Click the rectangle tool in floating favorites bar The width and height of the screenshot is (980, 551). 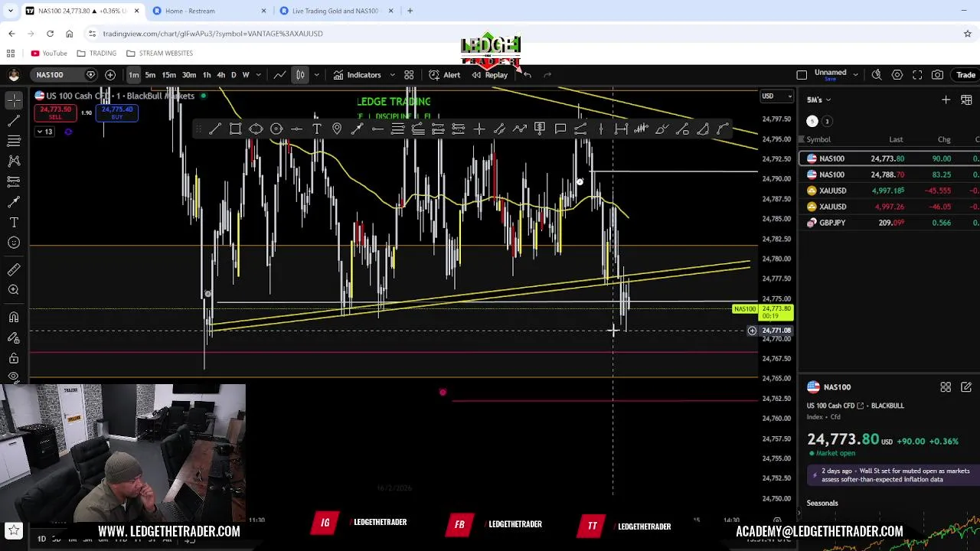(236, 129)
